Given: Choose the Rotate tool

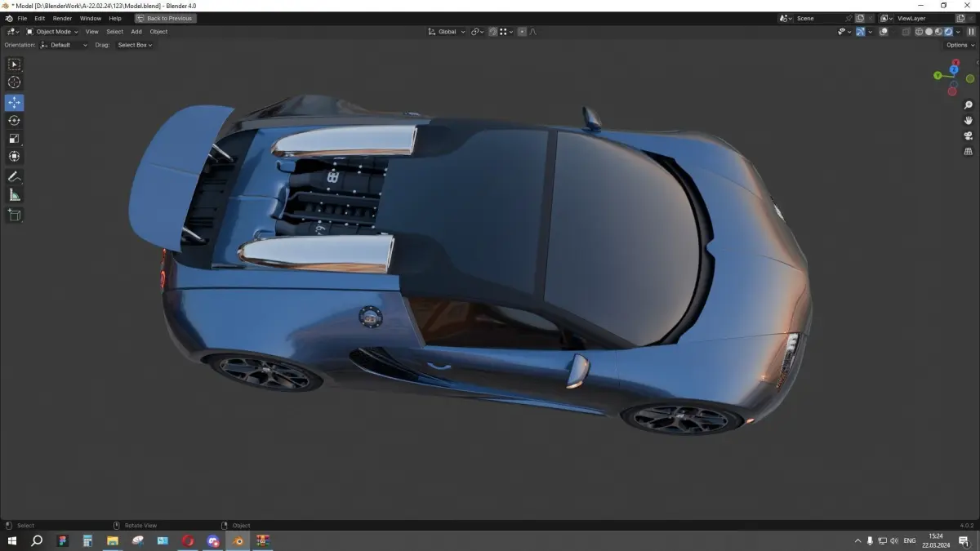Looking at the screenshot, I should click(15, 120).
